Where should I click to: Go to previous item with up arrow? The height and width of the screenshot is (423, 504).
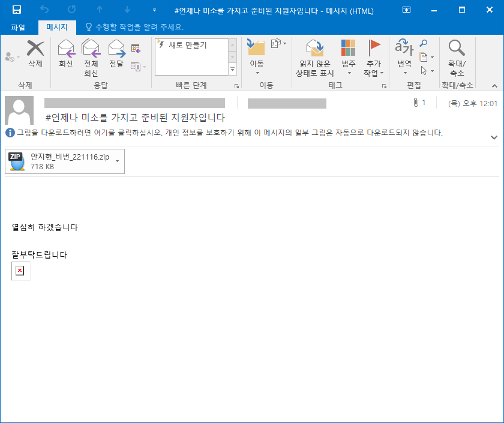tap(100, 10)
